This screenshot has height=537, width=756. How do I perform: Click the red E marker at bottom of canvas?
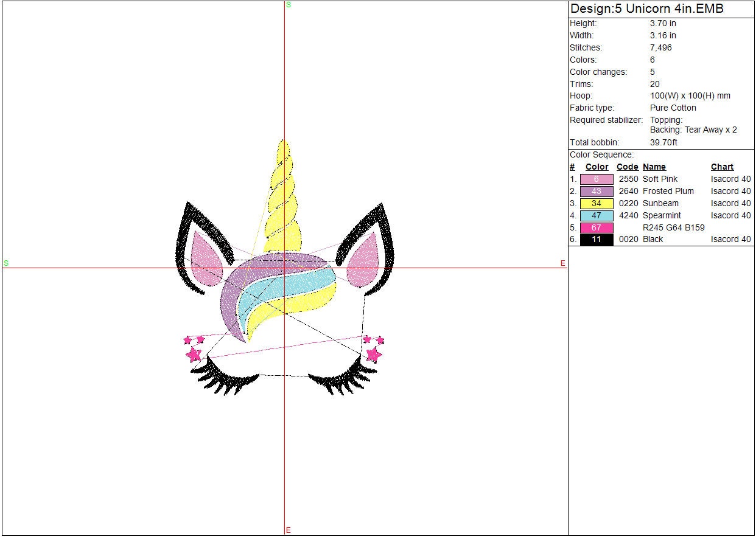(289, 530)
